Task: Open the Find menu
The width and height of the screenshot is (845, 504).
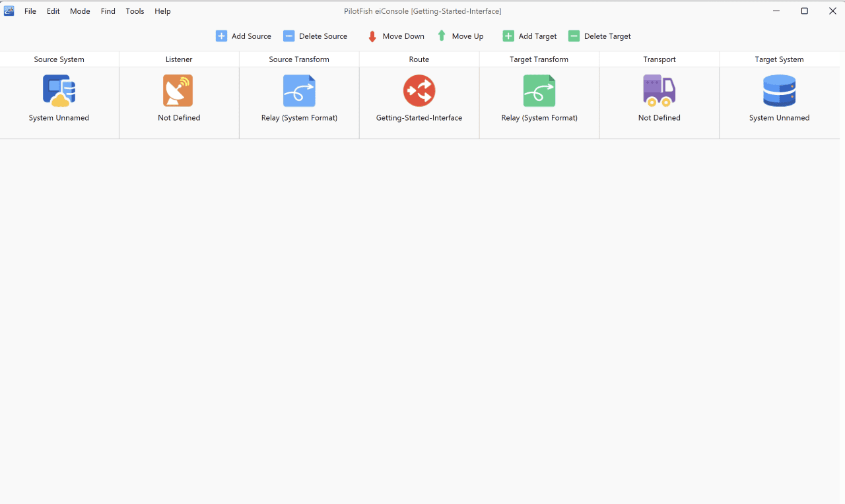Action: click(108, 11)
